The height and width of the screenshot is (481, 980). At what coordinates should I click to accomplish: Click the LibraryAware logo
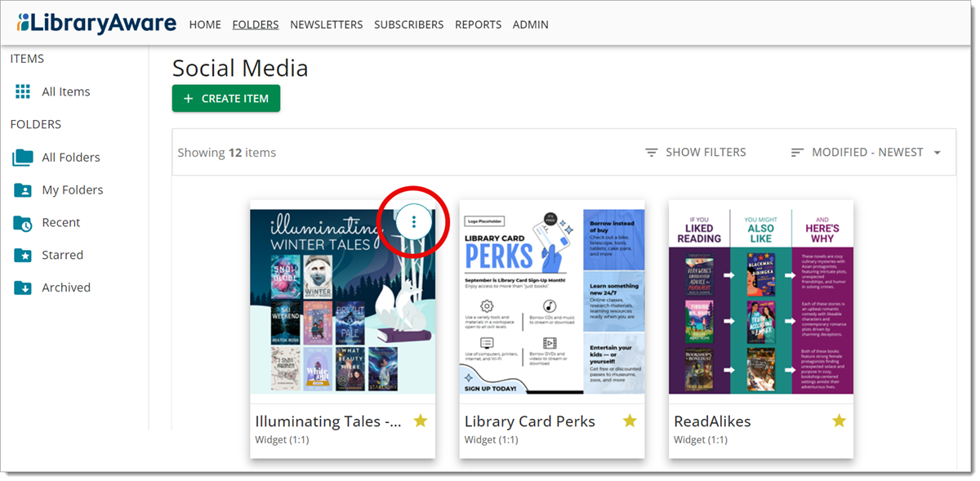point(96,23)
